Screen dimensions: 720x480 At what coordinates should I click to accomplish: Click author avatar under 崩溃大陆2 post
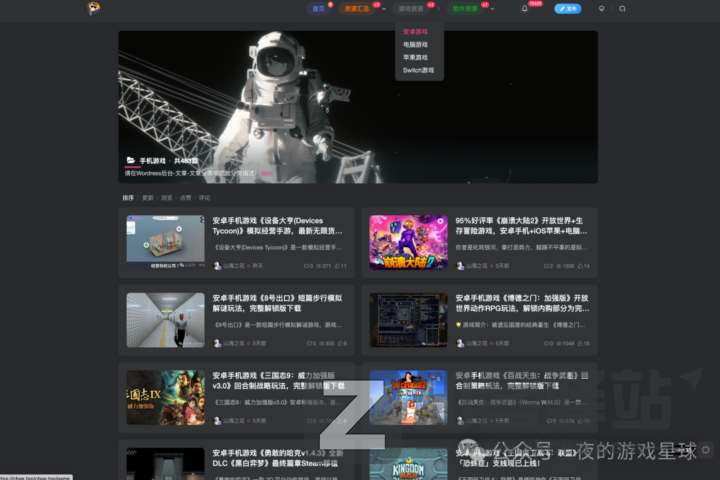(x=460, y=266)
